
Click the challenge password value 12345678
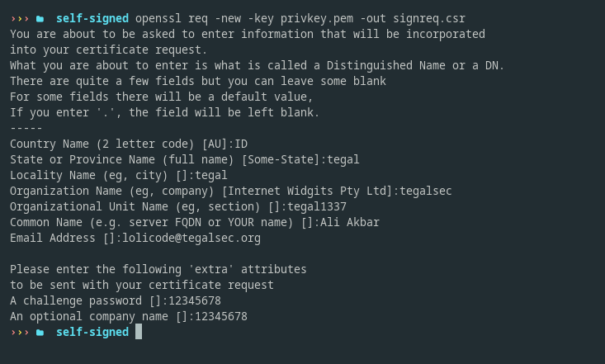tap(195, 300)
